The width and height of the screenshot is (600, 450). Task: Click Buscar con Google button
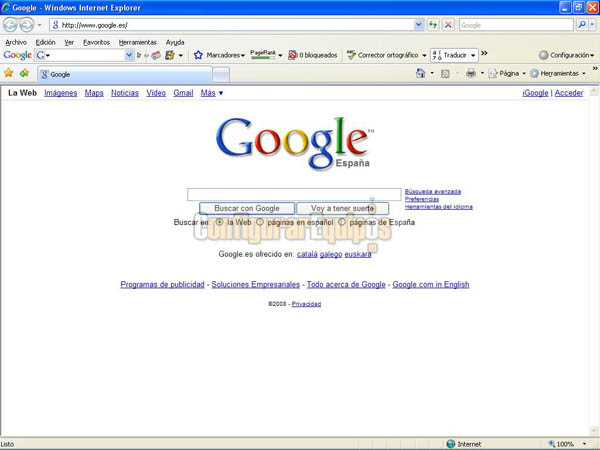247,209
